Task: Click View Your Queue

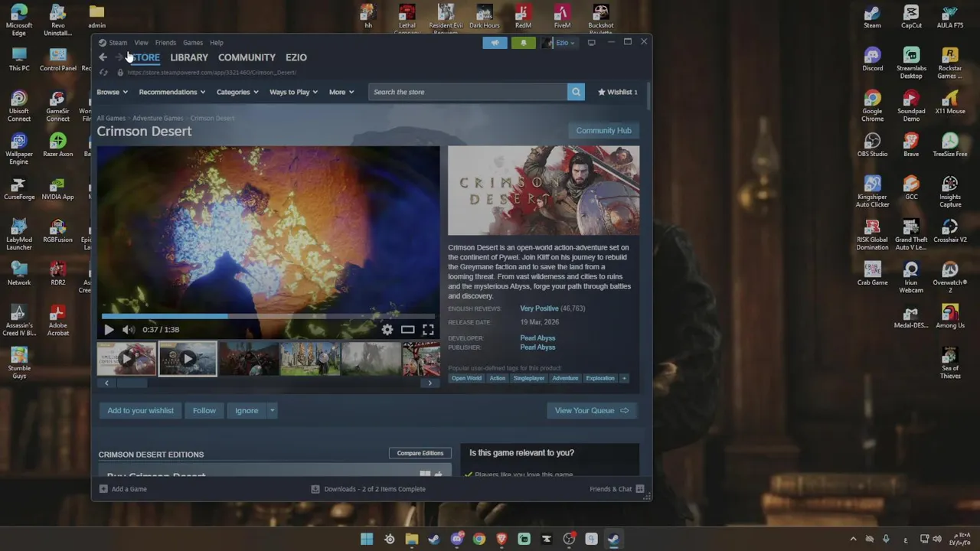Action: point(591,411)
